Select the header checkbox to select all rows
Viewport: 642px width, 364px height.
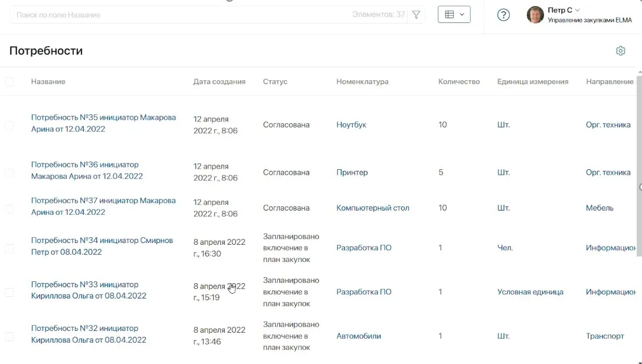[9, 81]
